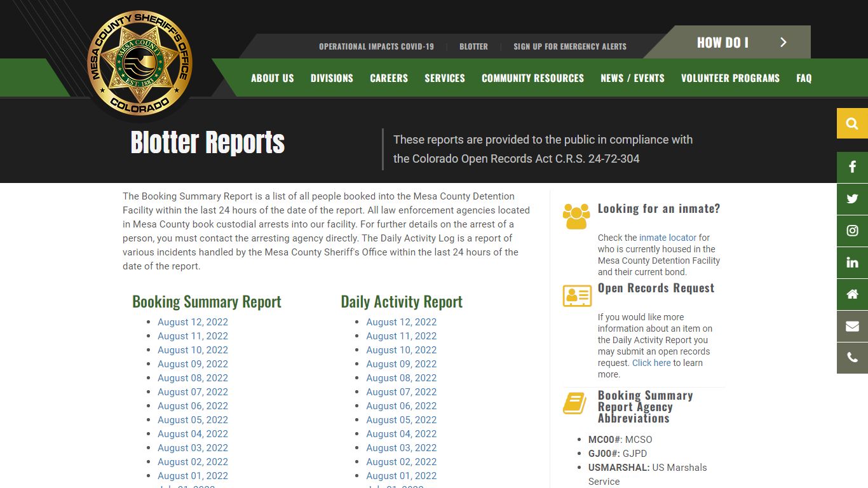
Task: Click the book icon beside Agency Abbreviations
Action: click(x=574, y=403)
